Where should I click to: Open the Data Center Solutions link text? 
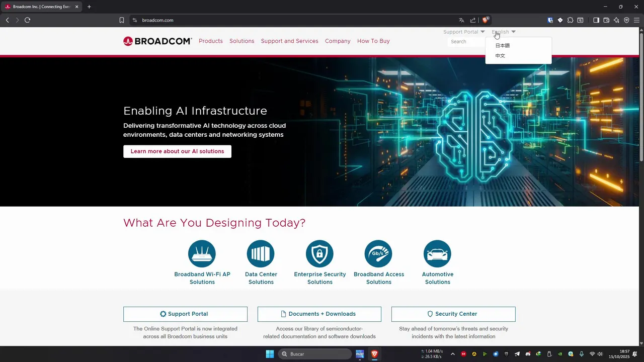click(x=261, y=278)
